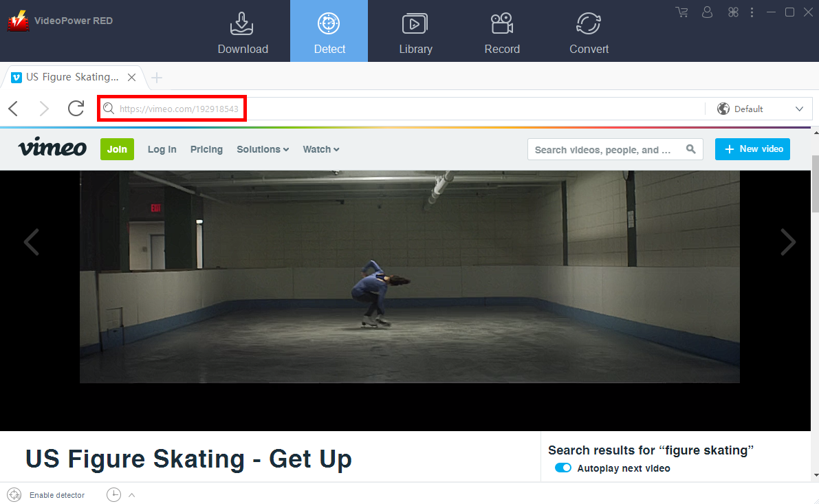Click the Vimeo search field

(x=605, y=150)
